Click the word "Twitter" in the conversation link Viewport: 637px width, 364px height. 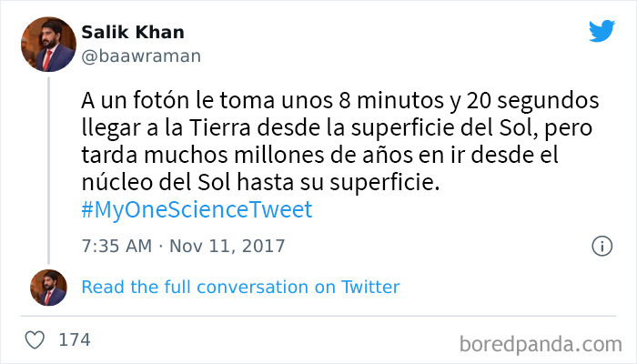pyautogui.click(x=370, y=287)
